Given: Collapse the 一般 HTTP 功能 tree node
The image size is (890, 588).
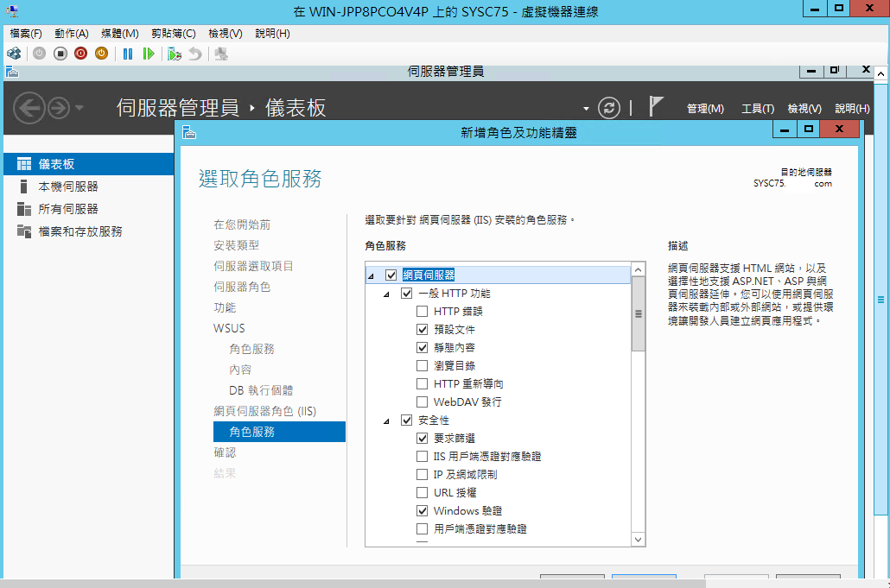Looking at the screenshot, I should [386, 294].
